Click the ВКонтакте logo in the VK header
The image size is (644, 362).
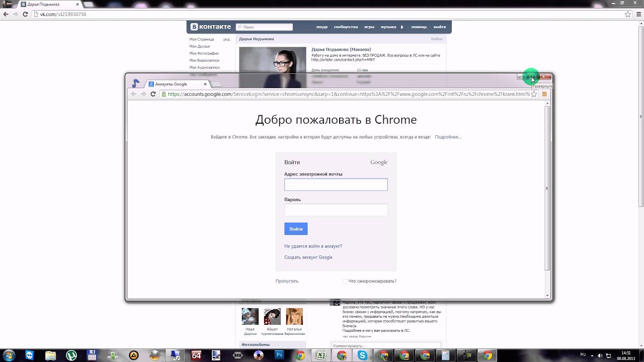point(211,27)
